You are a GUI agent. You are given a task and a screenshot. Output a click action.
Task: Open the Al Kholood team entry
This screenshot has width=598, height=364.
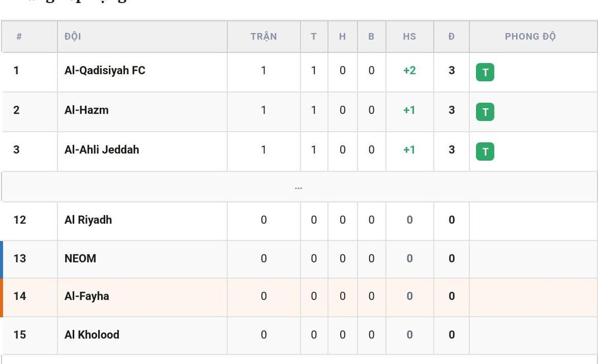pos(92,335)
